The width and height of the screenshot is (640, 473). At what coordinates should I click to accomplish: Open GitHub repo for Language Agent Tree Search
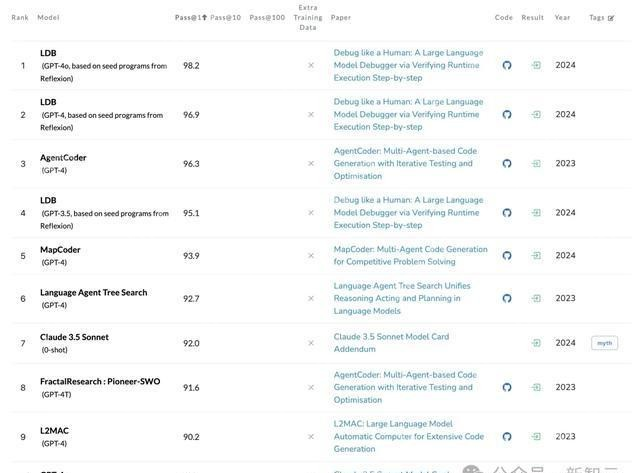click(x=507, y=298)
